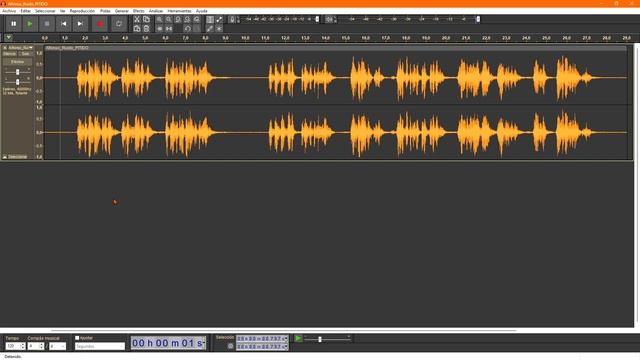Open the Segundos snap units dropdown
Screen dimensions: 640x360
point(100,346)
